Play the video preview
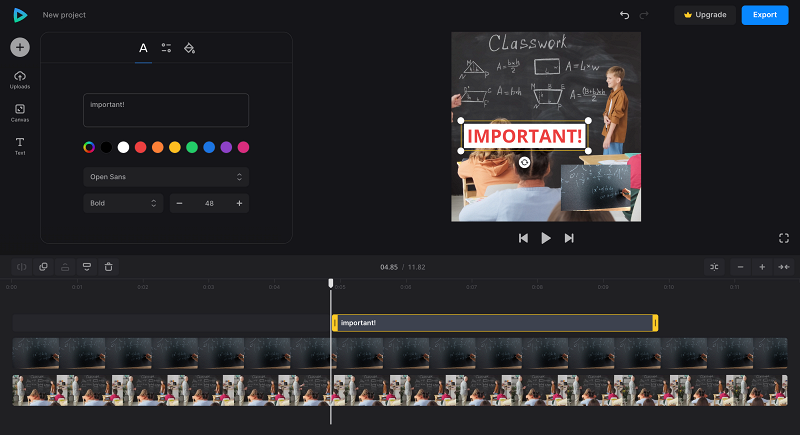Screen dimensions: 800x435 coord(546,238)
